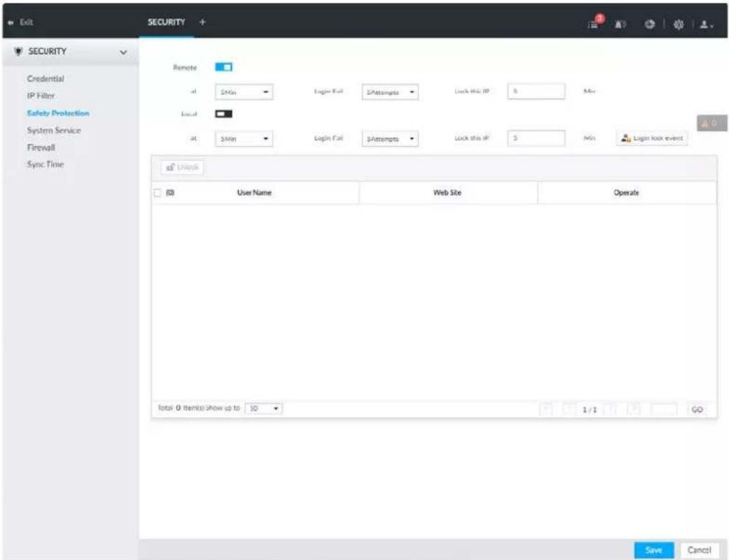The height and width of the screenshot is (560, 729).
Task: Click Login lock event button
Action: pos(652,138)
